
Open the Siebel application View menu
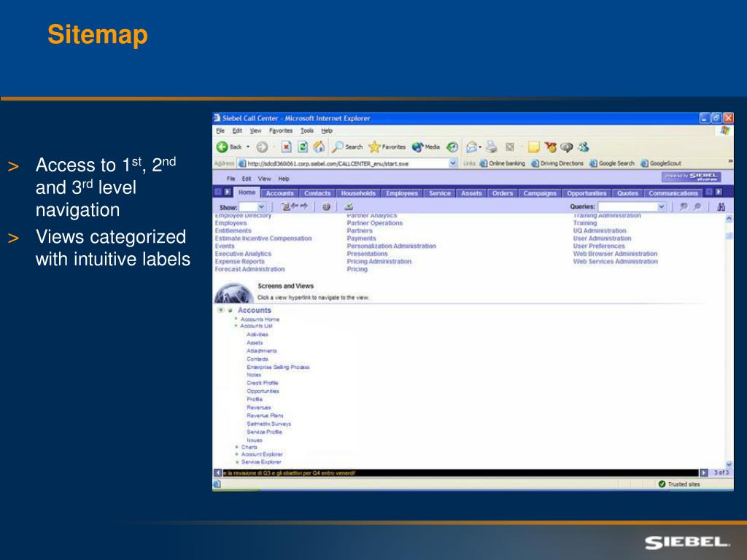(x=264, y=179)
